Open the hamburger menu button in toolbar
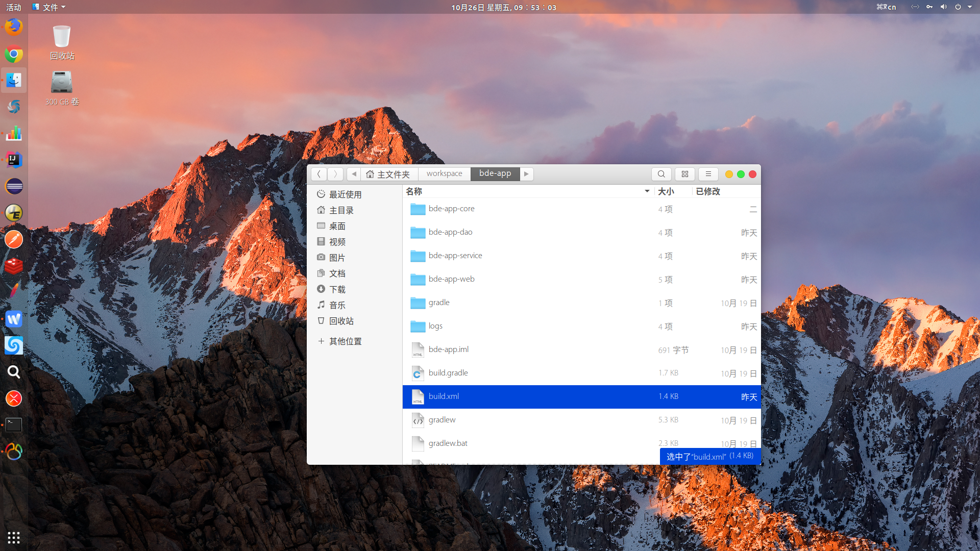 pos(708,174)
